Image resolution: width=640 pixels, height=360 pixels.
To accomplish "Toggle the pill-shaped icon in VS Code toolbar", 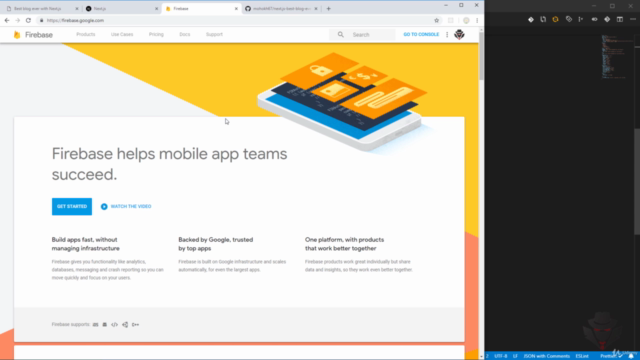I will pos(594,19).
